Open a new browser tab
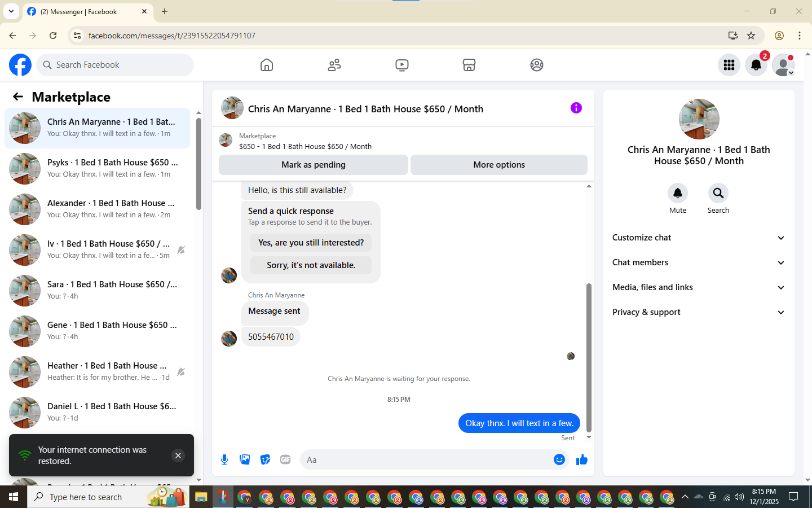This screenshot has width=812, height=508. coord(165,11)
